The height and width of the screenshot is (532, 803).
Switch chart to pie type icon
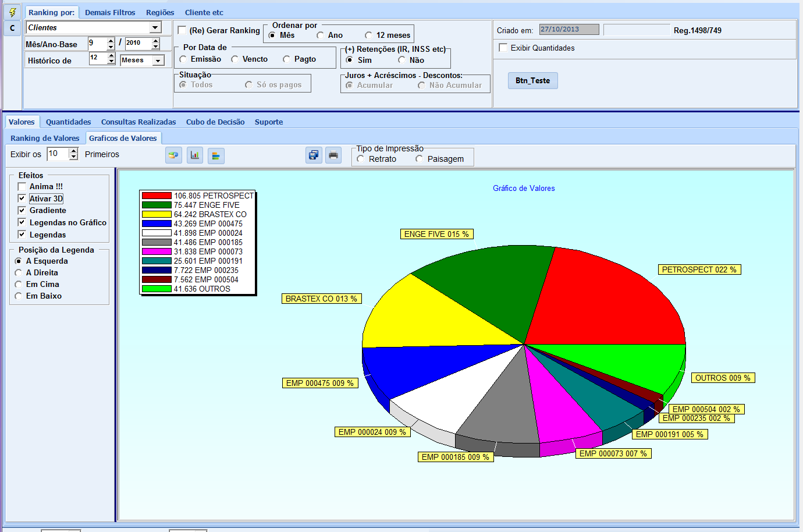[x=173, y=155]
